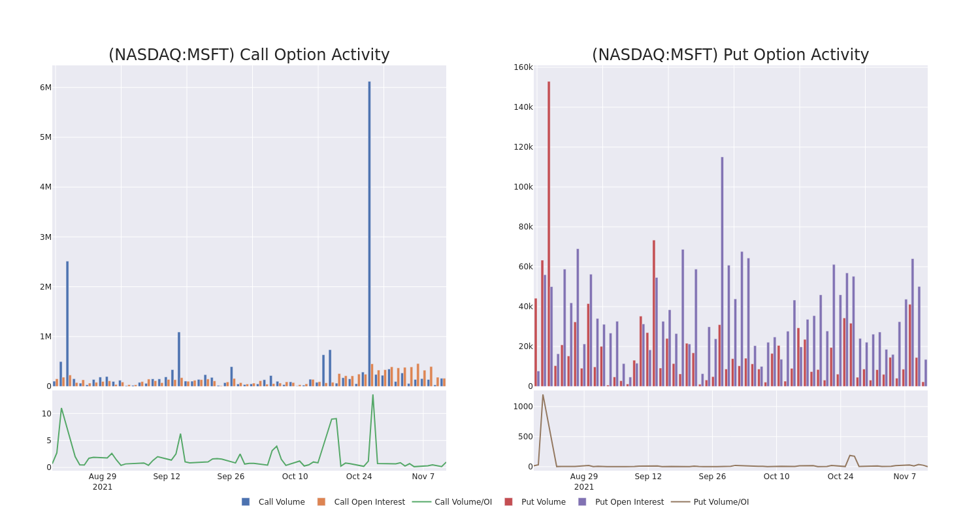Click the 60k label on put chart axis
Image resolution: width=980 pixels, height=523 pixels.
click(525, 267)
